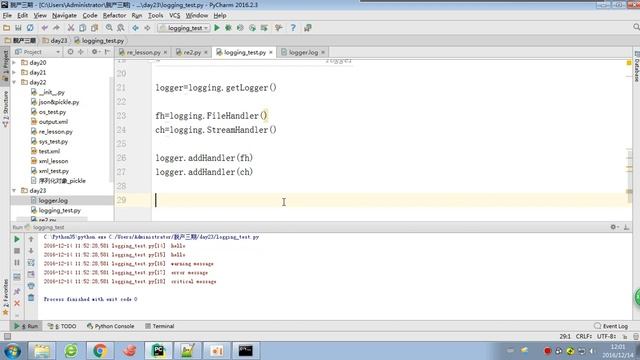Open the Run panel settings gear

tap(613, 227)
